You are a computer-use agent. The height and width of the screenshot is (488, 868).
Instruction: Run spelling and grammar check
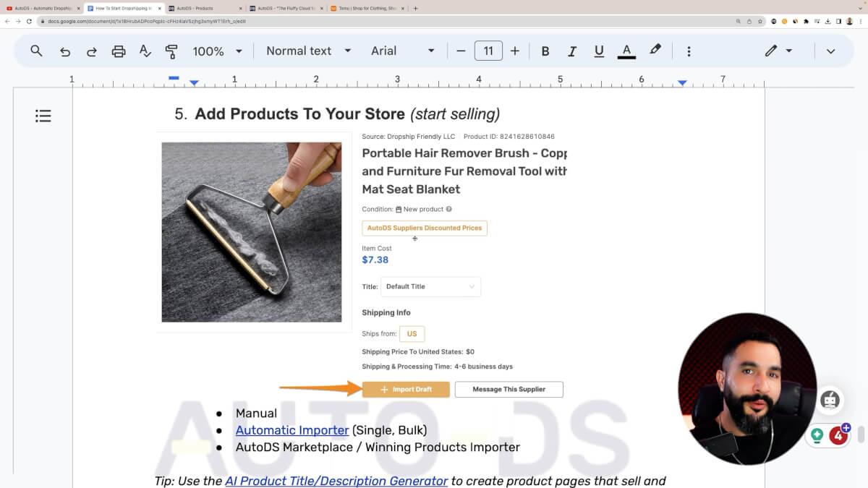(145, 51)
